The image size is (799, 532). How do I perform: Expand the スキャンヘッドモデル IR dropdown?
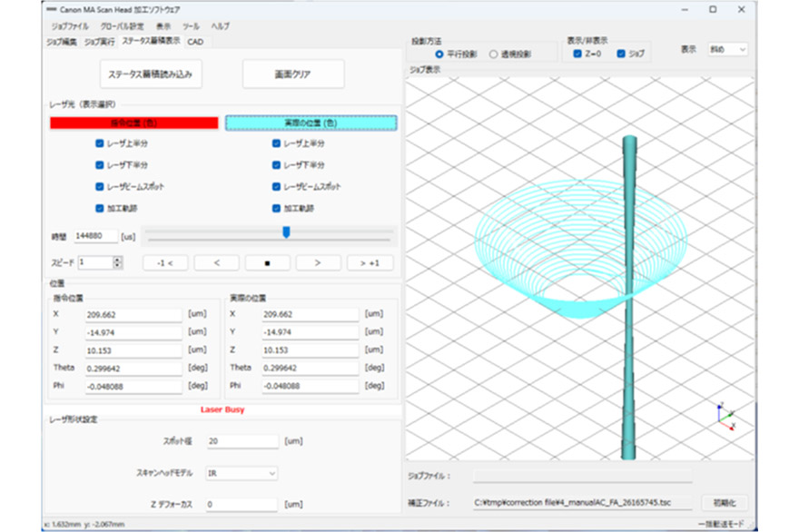[x=242, y=473]
